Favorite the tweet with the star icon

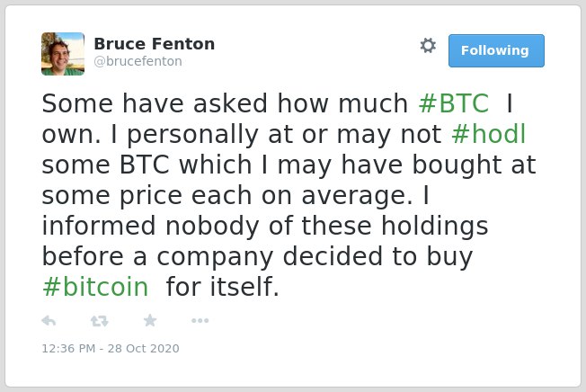pos(150,320)
